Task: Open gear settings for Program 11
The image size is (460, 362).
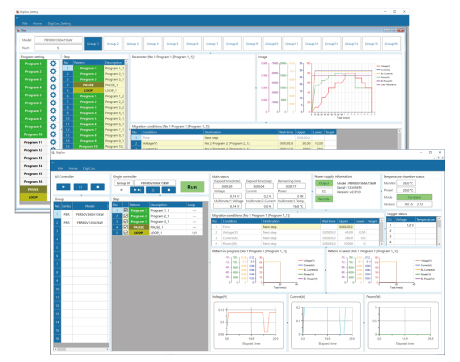Action: tap(53, 142)
